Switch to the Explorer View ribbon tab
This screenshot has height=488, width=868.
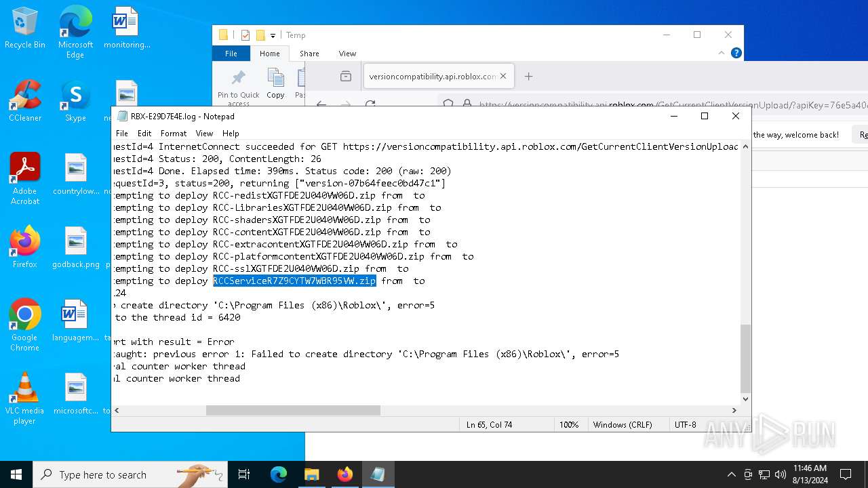click(x=347, y=54)
